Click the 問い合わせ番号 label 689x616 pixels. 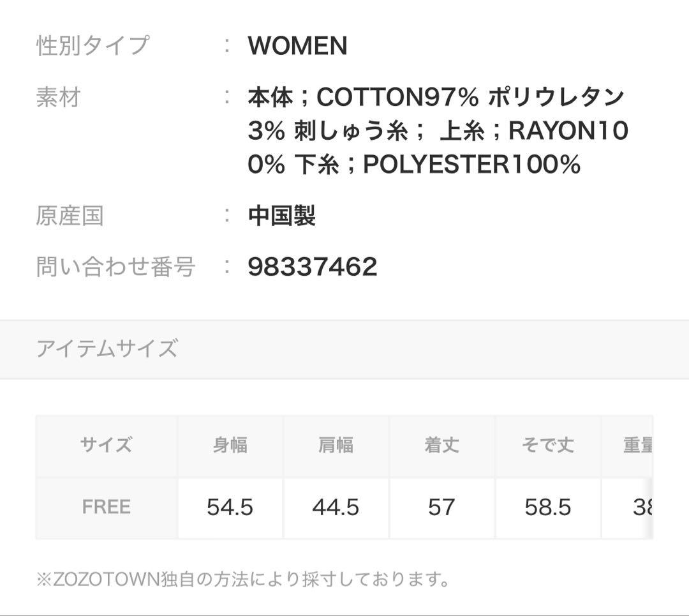click(x=115, y=266)
